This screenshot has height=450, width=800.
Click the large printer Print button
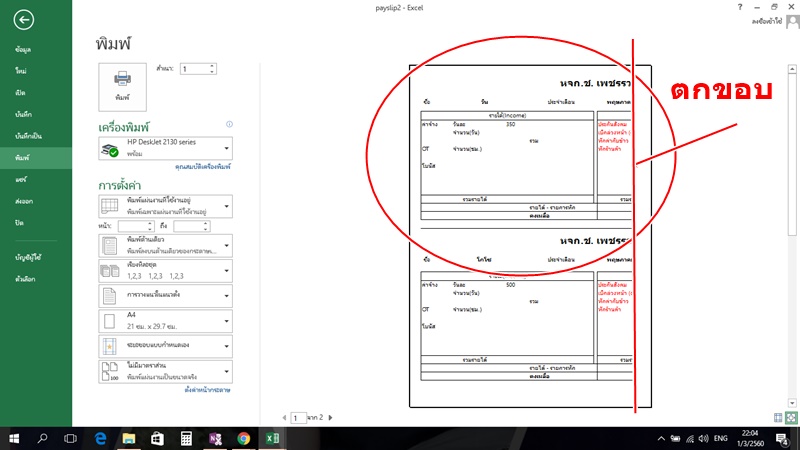pos(122,87)
